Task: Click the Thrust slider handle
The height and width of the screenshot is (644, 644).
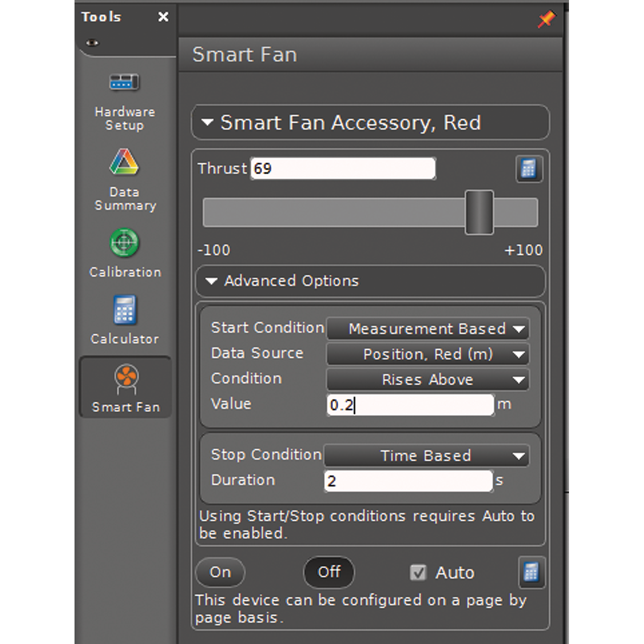Action: [x=479, y=212]
